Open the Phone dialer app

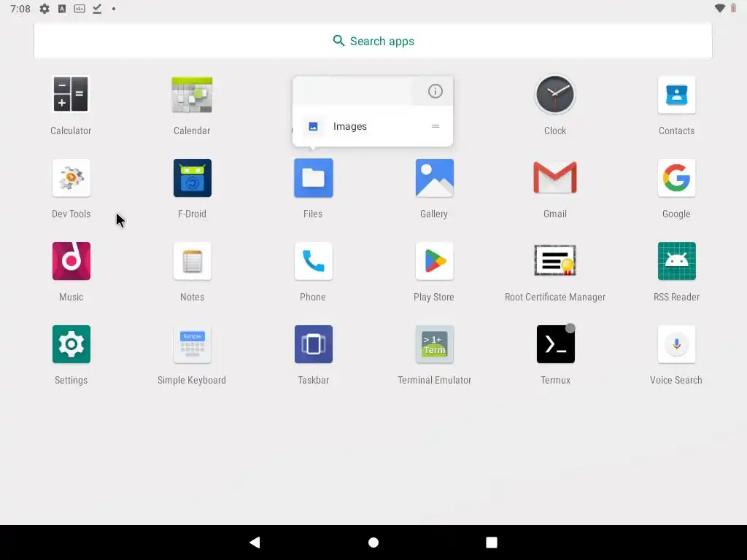coord(313,261)
